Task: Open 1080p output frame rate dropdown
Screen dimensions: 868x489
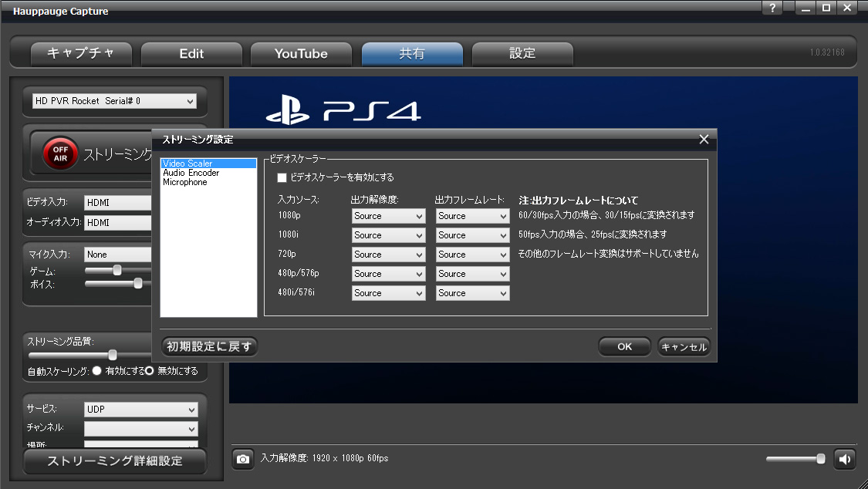Action: click(472, 216)
